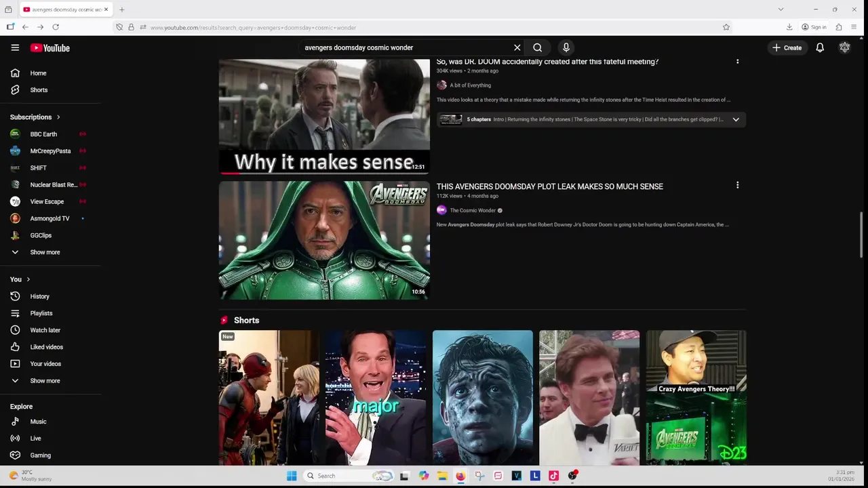The image size is (868, 488).
Task: Open A bit of Everything channel
Action: pos(470,85)
